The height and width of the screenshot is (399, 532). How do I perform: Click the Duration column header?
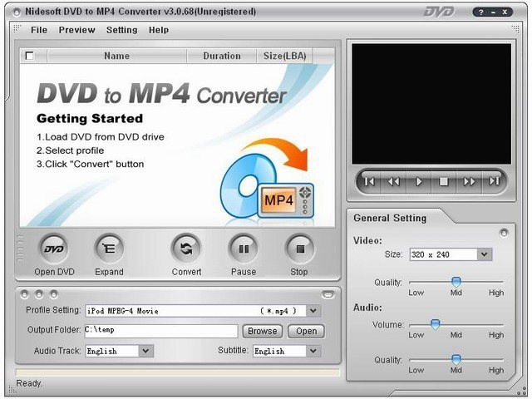click(222, 56)
